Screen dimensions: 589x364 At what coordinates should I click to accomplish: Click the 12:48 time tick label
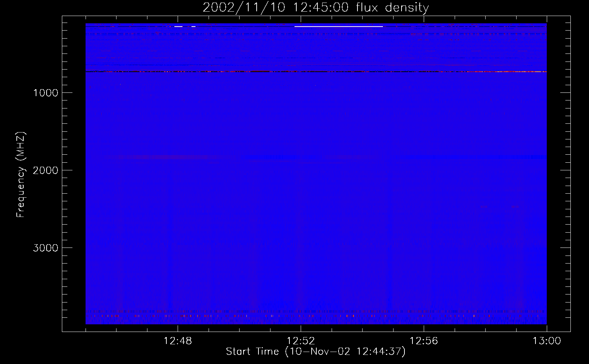tap(178, 341)
